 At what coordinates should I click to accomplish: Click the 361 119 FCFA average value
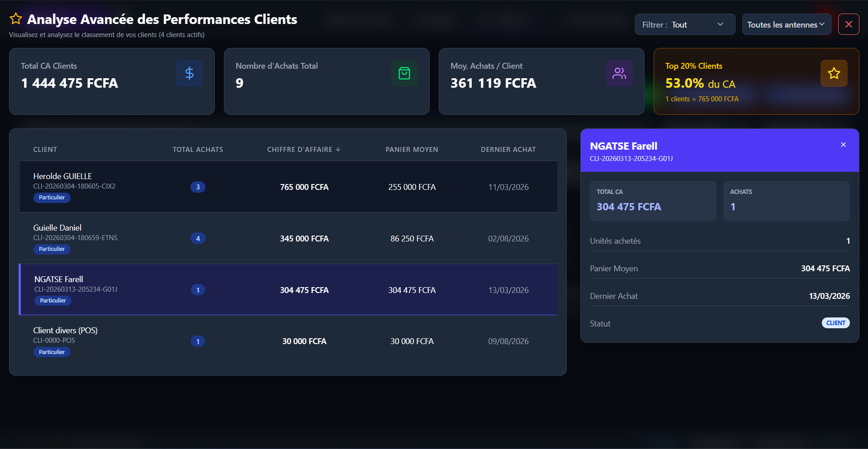point(493,83)
